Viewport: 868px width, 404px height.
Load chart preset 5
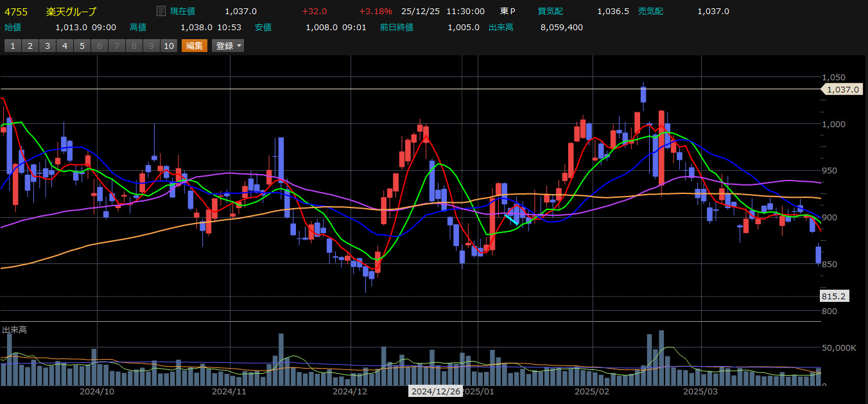pyautogui.click(x=82, y=46)
